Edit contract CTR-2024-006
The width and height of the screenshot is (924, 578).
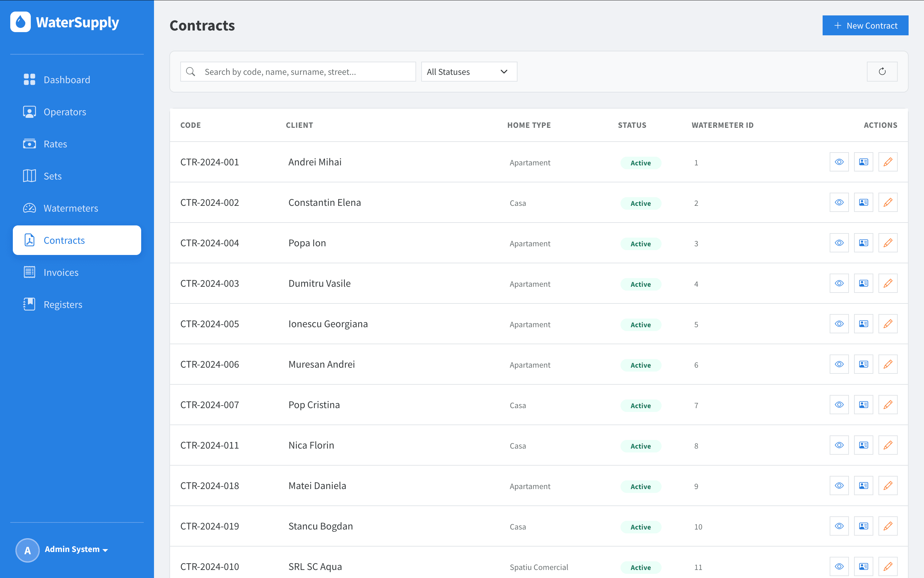(x=888, y=364)
